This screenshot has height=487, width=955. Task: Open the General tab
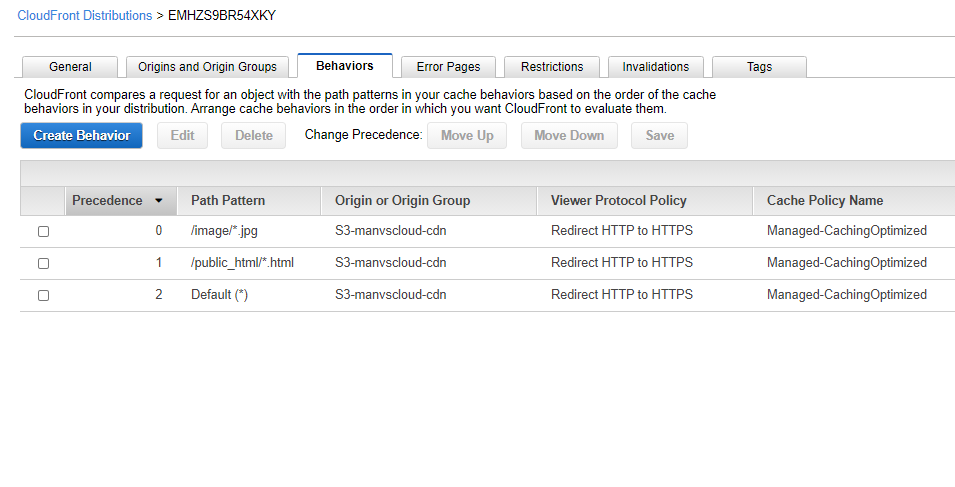[70, 67]
